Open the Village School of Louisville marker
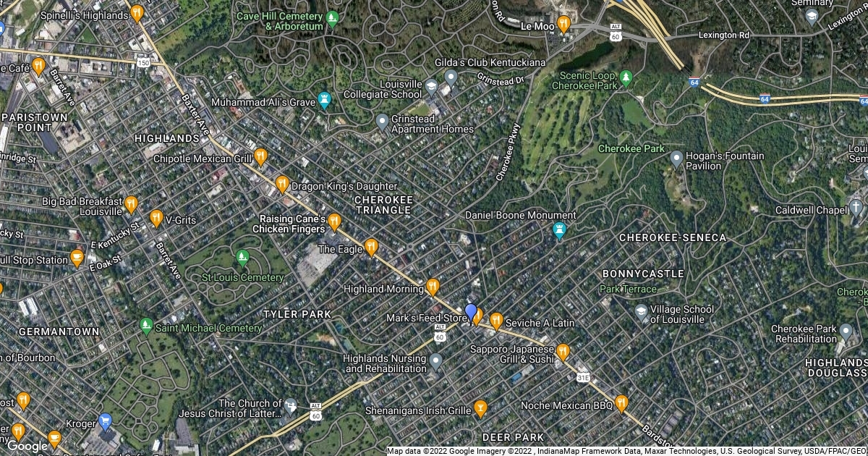This screenshot has height=456, width=868. click(x=642, y=312)
